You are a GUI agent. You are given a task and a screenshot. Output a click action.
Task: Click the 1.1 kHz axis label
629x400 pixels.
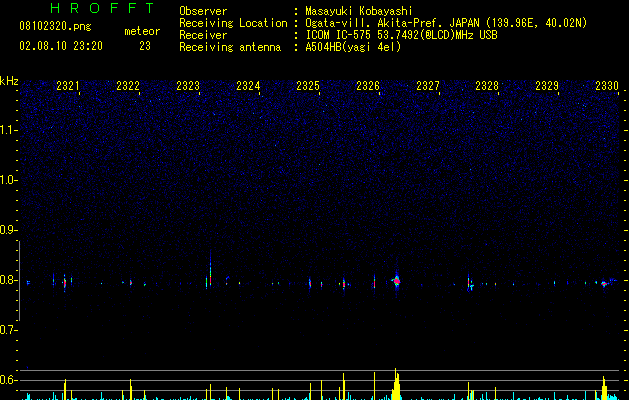[x=8, y=130]
